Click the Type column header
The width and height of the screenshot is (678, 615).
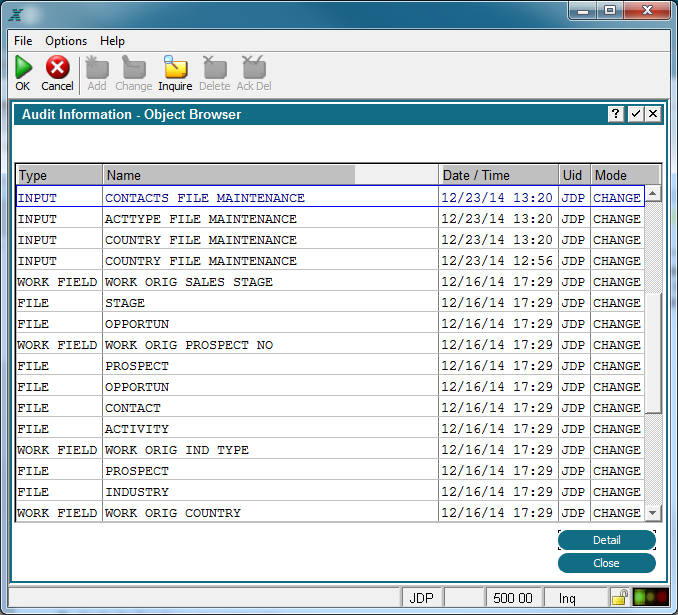(59, 175)
